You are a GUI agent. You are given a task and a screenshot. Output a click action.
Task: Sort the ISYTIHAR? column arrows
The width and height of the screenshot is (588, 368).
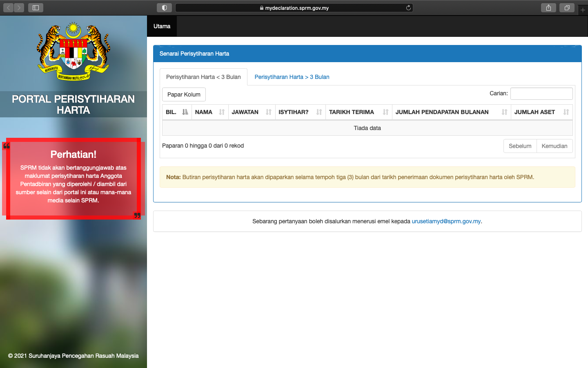(x=319, y=112)
